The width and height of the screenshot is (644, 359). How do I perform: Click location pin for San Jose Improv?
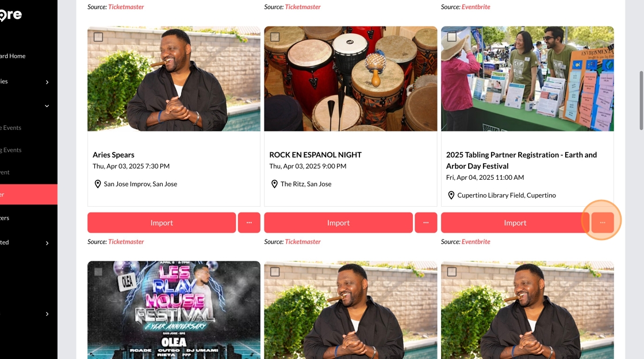coord(98,184)
